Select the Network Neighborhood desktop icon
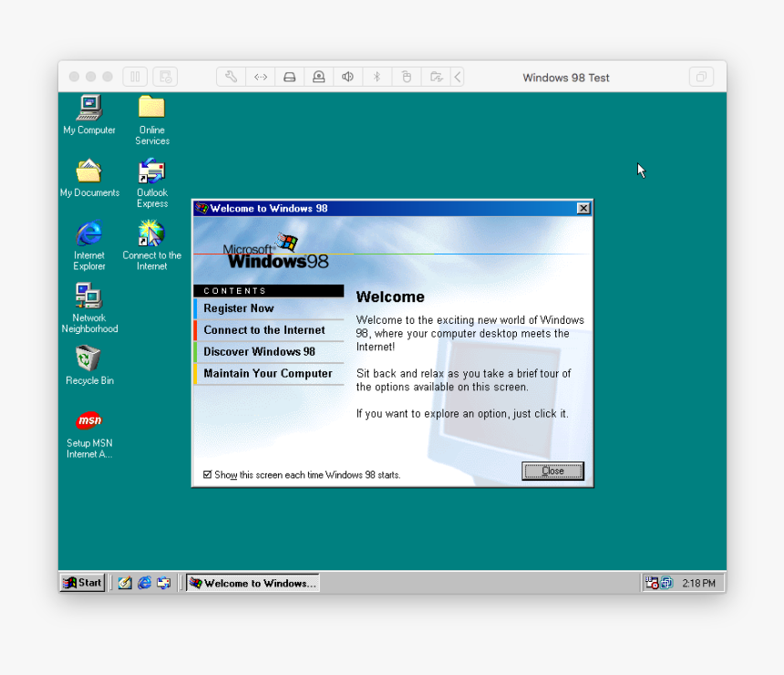Viewport: 784px width, 675px height. click(x=89, y=307)
